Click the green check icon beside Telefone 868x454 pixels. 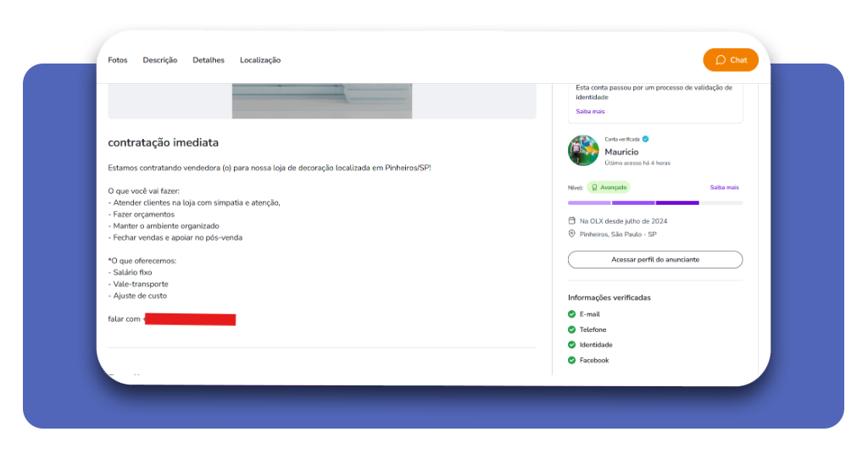pos(572,329)
